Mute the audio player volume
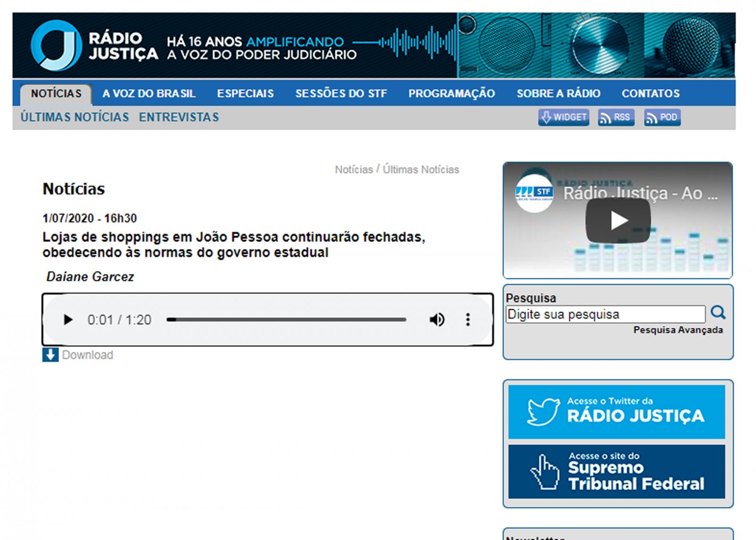756x540 pixels. [437, 320]
